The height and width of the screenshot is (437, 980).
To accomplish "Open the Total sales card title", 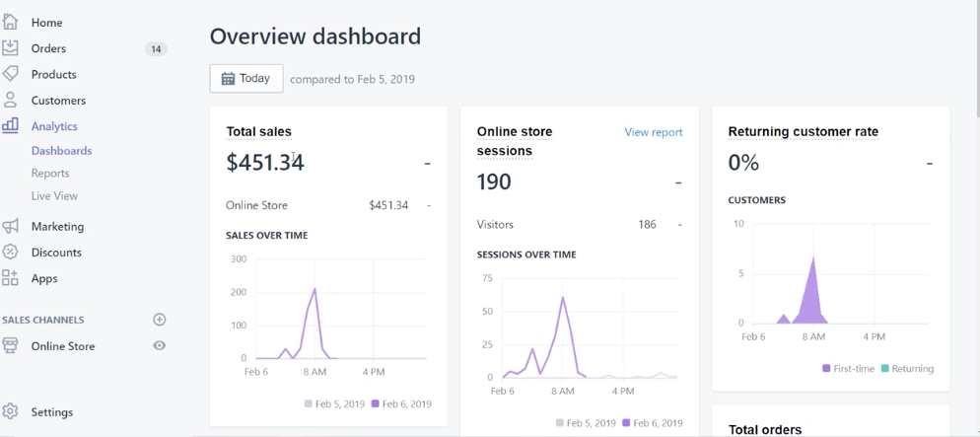I will [x=258, y=131].
